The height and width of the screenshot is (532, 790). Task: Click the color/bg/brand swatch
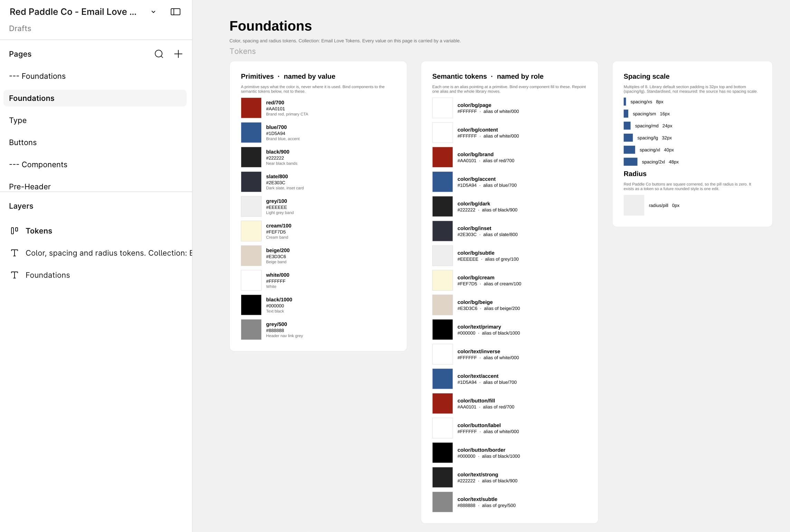click(x=443, y=157)
